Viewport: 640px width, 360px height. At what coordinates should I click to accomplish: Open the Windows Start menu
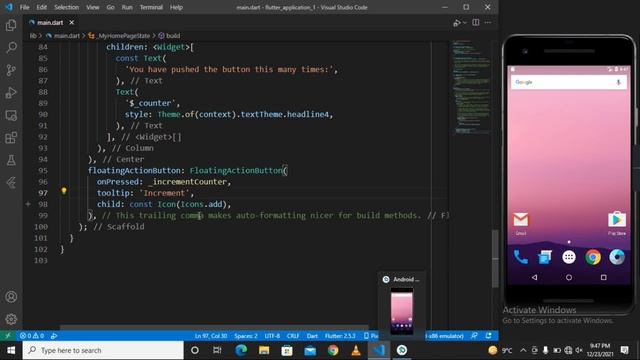(x=11, y=350)
